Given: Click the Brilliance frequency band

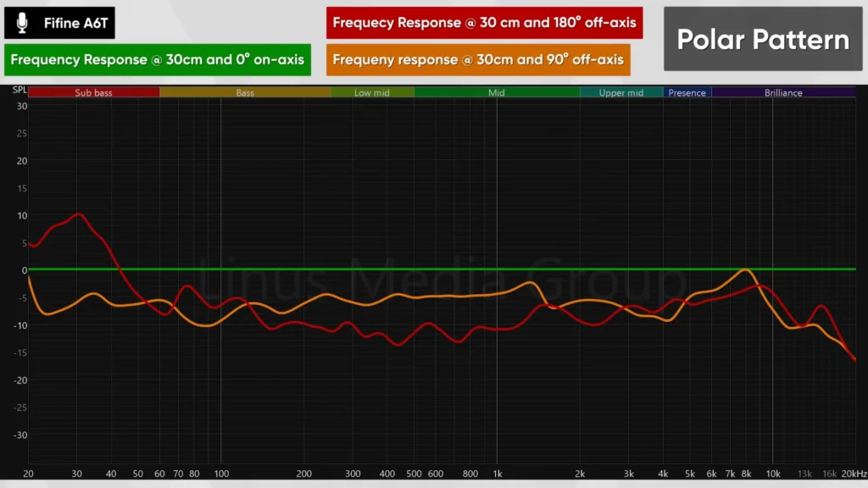Looking at the screenshot, I should 783,92.
